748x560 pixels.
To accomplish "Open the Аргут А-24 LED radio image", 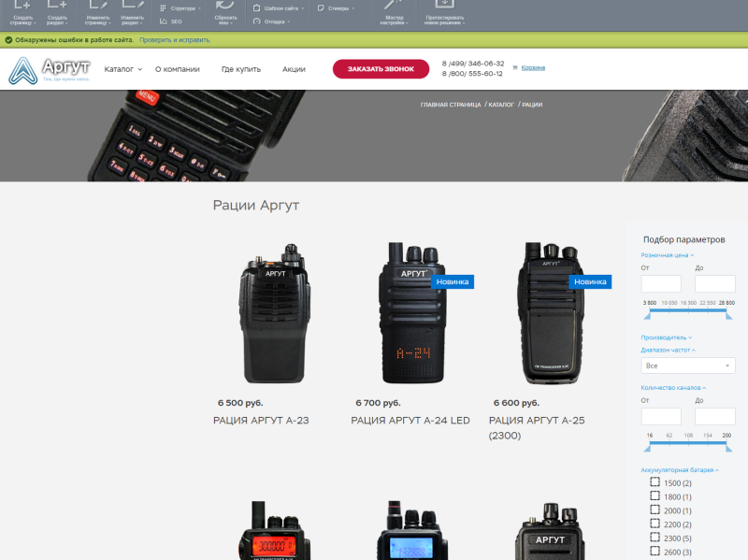I will pyautogui.click(x=413, y=313).
